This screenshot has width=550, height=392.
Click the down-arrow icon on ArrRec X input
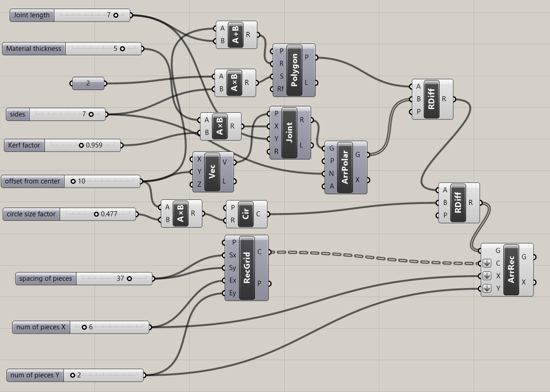(487, 276)
